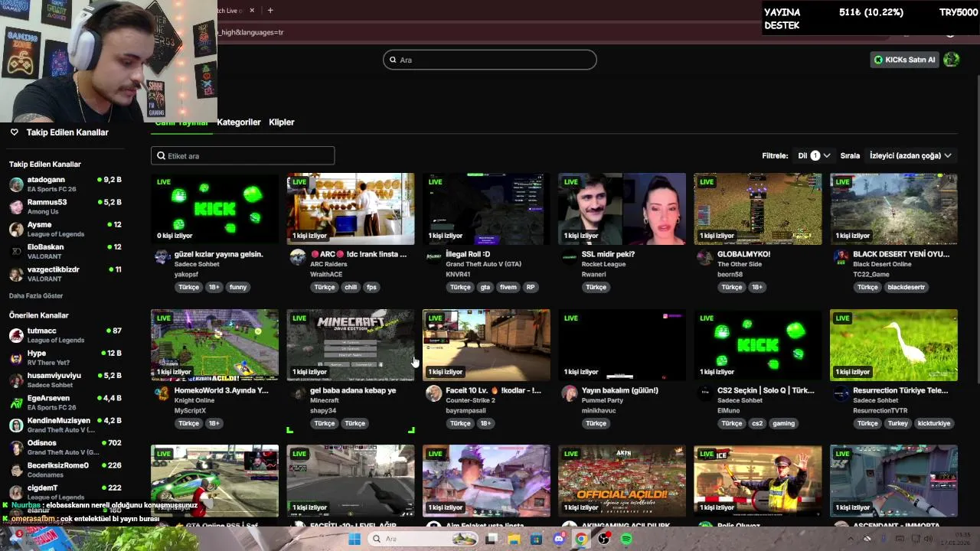Open the husamviyuviyu channel avatar
Image resolution: width=980 pixels, height=551 pixels.
16,380
